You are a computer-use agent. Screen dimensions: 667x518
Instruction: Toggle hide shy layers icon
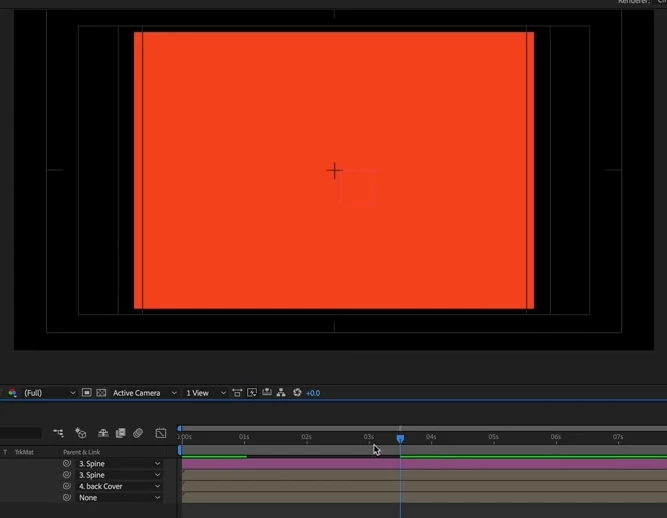(x=103, y=433)
